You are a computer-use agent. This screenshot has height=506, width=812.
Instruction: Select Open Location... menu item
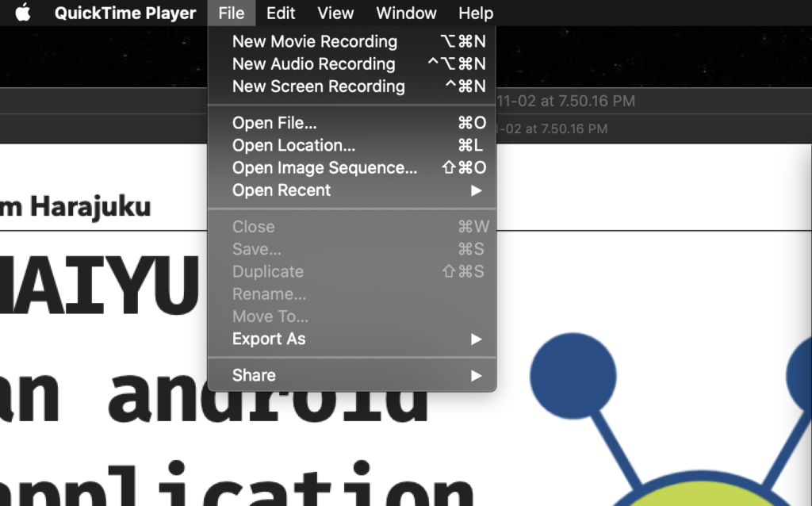click(352, 145)
